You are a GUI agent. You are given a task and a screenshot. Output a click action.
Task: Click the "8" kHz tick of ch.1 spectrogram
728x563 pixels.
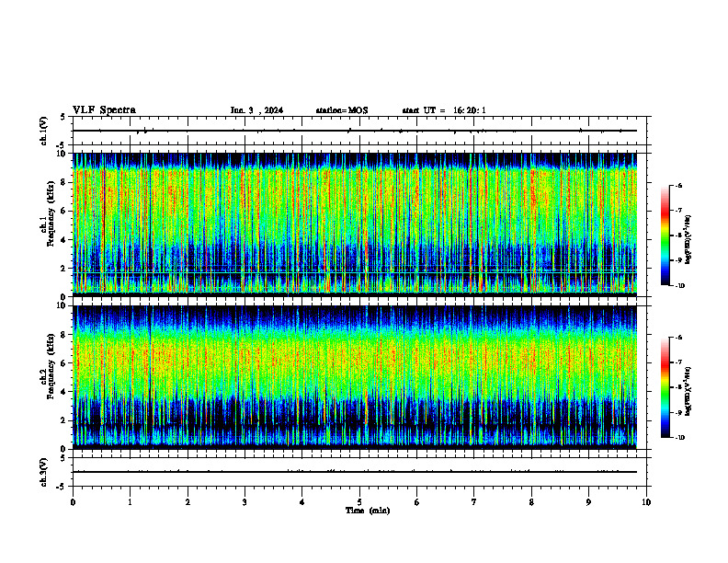(63, 182)
